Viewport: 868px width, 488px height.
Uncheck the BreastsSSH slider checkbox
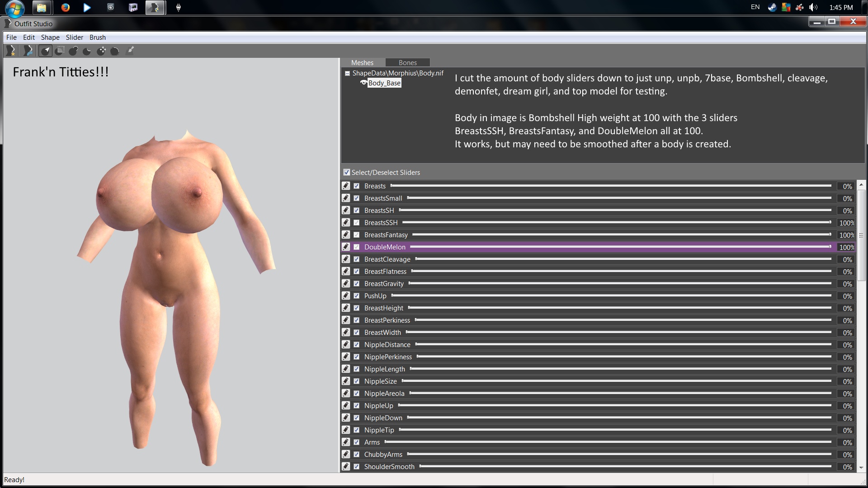(357, 223)
